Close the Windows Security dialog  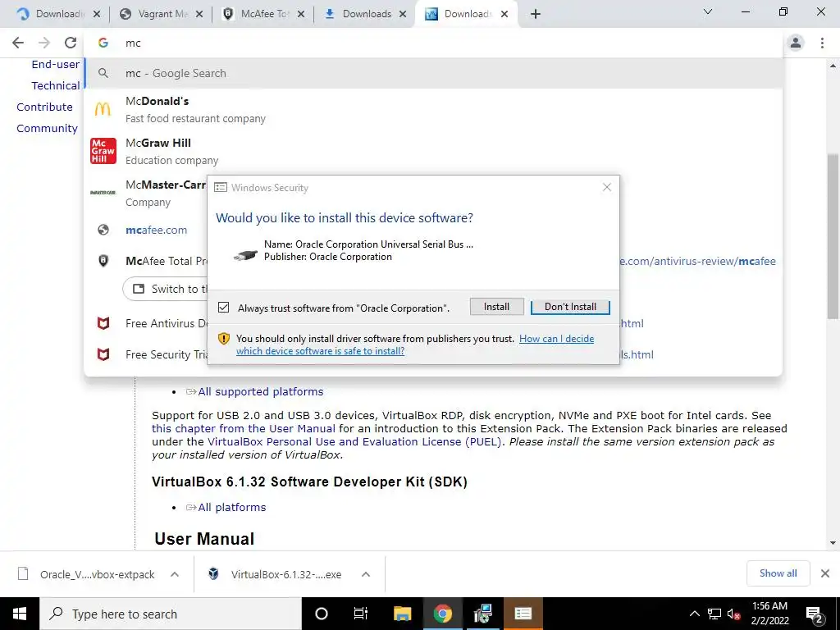point(607,187)
